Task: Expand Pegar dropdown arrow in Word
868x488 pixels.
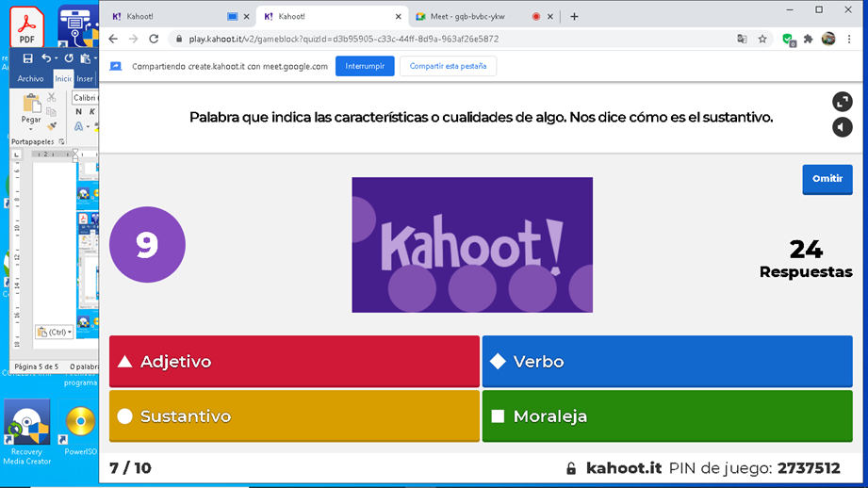Action: click(31, 129)
